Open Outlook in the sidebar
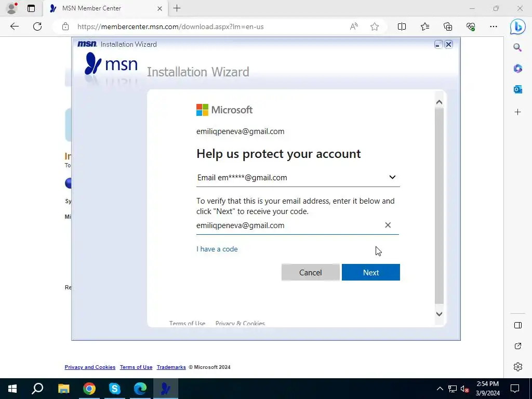Screen dimensions: 532x399 518,89
